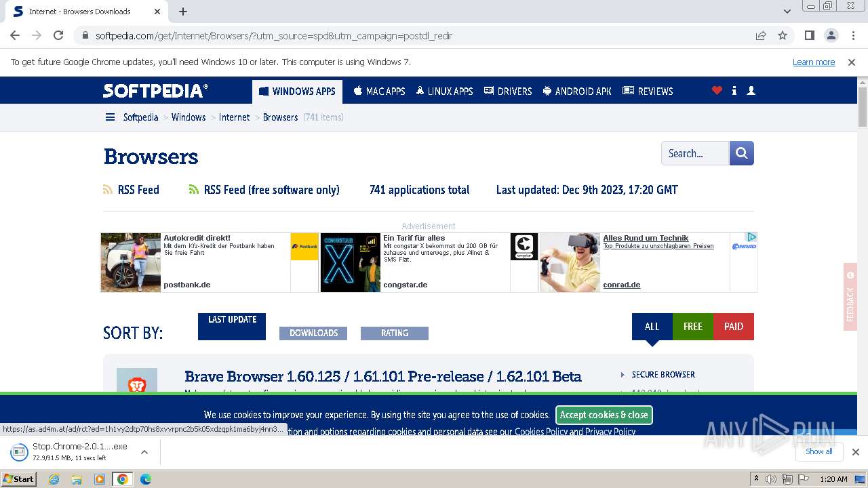Click the Search input field
Viewport: 868px width, 488px height.
695,153
